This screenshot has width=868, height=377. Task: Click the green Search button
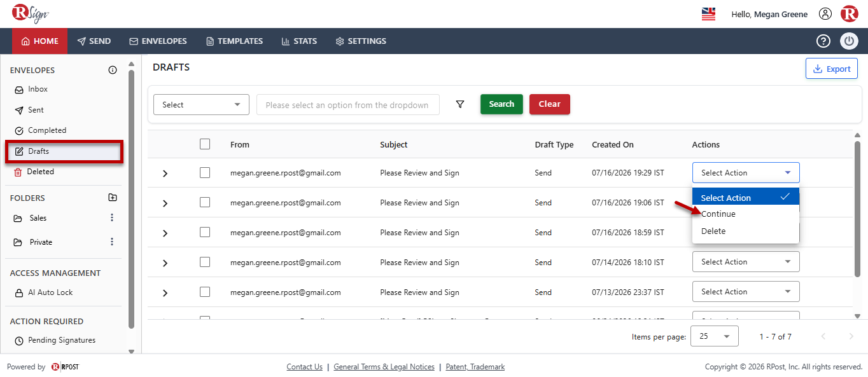click(501, 104)
